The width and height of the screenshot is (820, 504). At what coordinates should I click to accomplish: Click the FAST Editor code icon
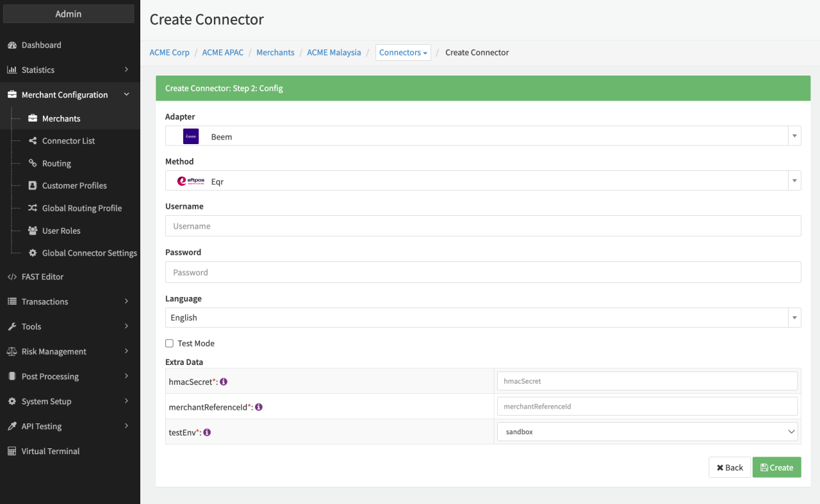pos(12,277)
